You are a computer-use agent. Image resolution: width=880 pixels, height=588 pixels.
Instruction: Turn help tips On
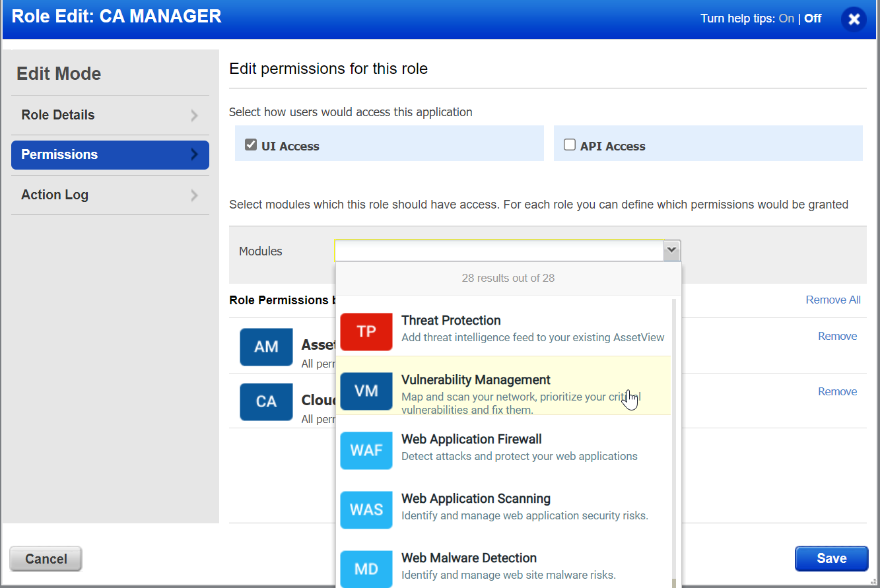click(786, 18)
